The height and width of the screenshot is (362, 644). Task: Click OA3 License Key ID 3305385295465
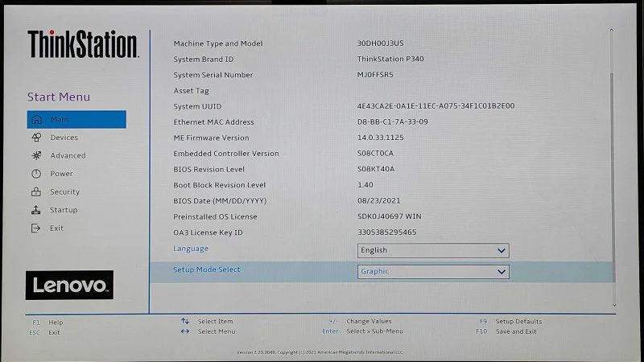pos(387,232)
